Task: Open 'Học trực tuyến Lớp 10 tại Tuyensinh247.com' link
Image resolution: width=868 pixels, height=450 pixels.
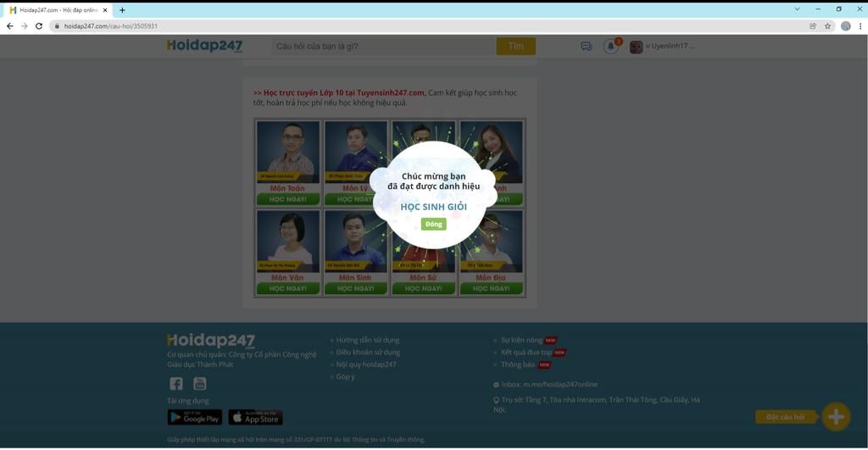Action: [x=339, y=93]
